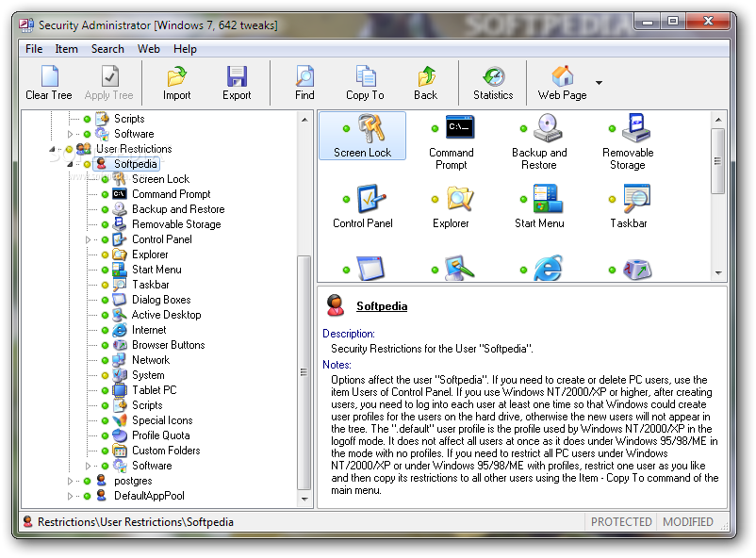Select the Explorer icon in right pane
The image size is (756, 558).
tap(460, 199)
